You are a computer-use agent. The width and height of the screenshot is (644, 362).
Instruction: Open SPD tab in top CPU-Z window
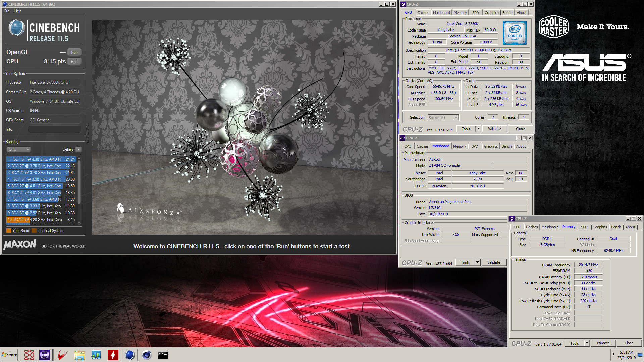pyautogui.click(x=475, y=13)
